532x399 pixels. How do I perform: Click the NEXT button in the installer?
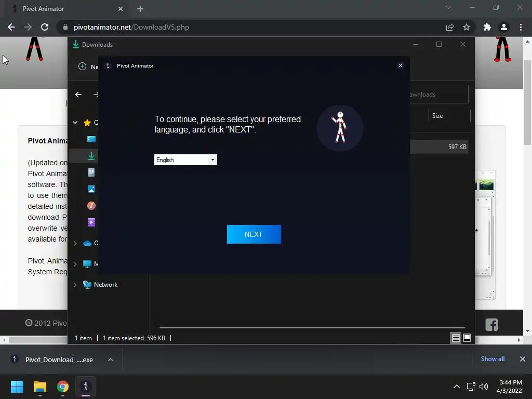(x=254, y=234)
